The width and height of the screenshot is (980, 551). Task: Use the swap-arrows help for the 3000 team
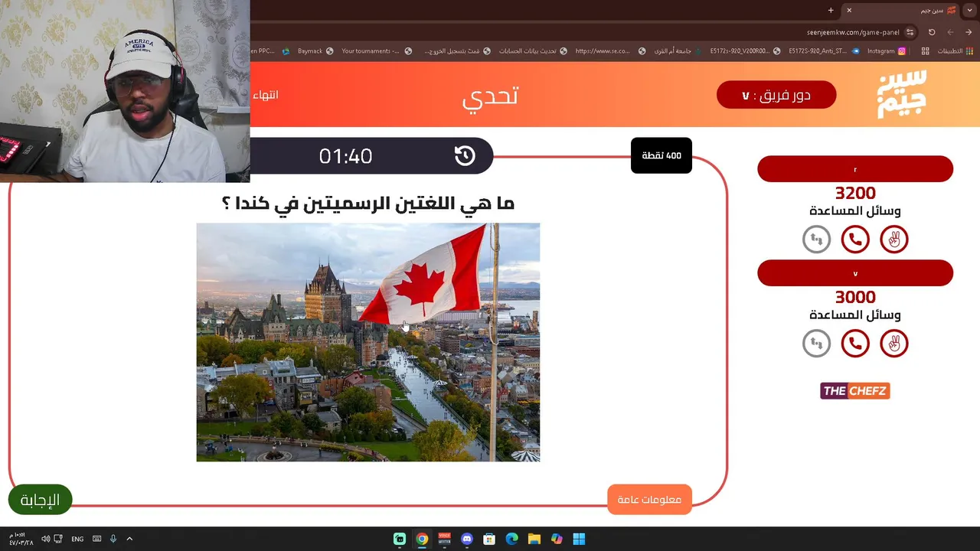(816, 343)
